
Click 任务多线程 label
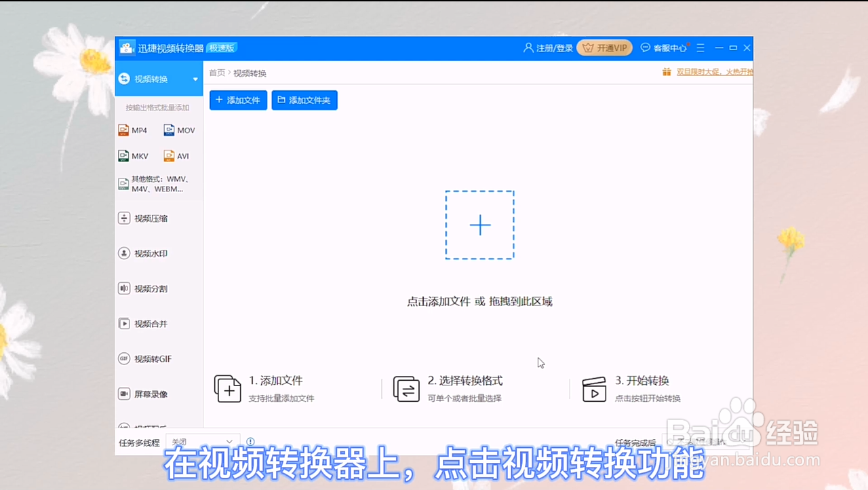pos(139,442)
